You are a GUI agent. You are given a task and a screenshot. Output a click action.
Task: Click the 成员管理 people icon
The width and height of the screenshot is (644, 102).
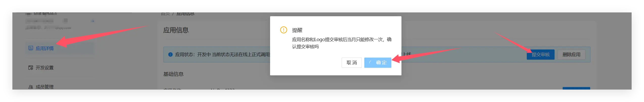coord(31,87)
